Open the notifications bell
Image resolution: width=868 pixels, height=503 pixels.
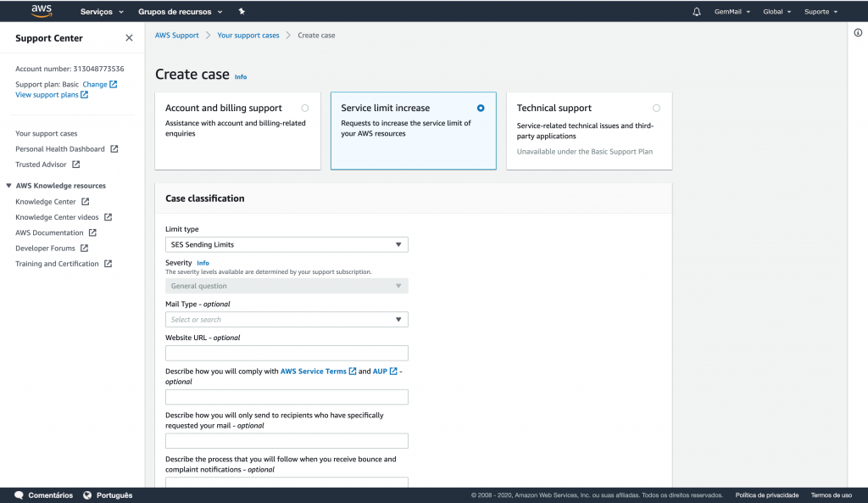pyautogui.click(x=697, y=12)
